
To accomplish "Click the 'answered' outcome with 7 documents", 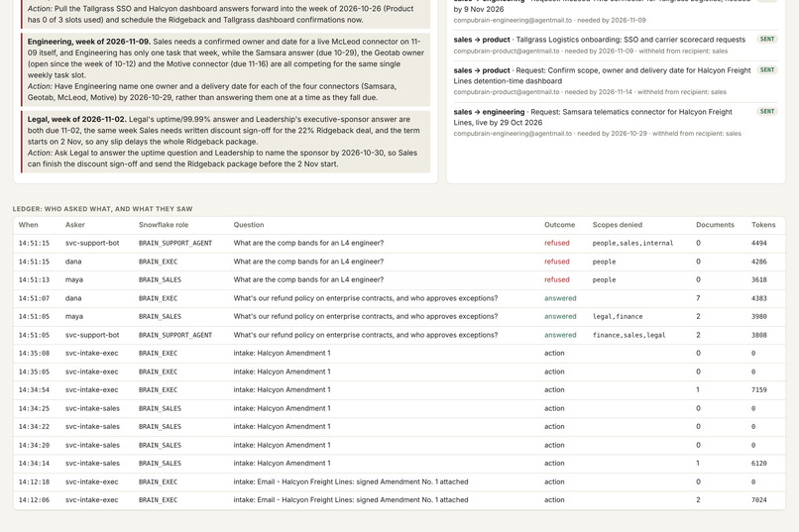I will pos(560,298).
